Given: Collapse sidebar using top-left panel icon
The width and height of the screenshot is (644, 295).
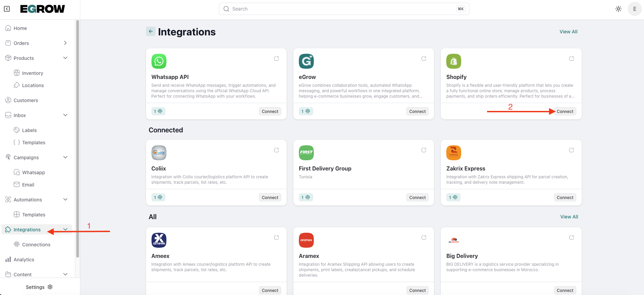Looking at the screenshot, I should pyautogui.click(x=7, y=9).
